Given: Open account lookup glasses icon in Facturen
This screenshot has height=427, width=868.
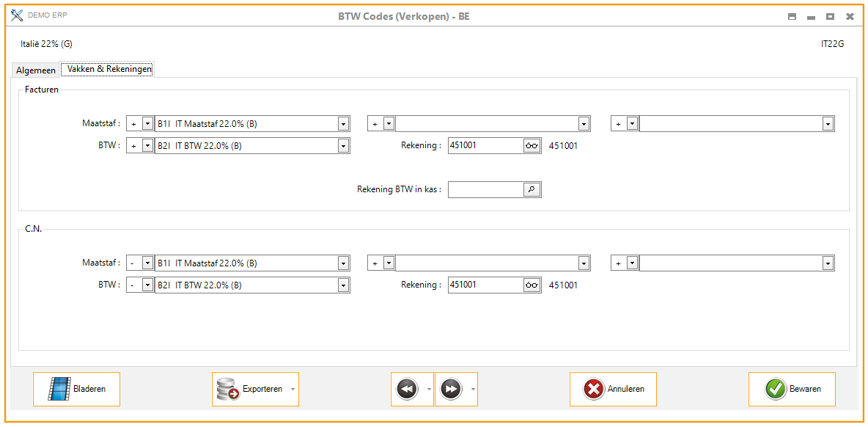Looking at the screenshot, I should [532, 145].
